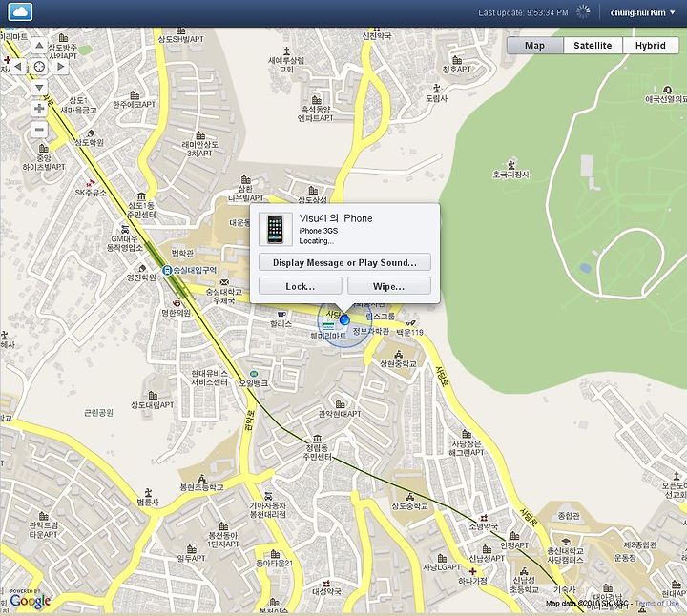This screenshot has height=616, width=687.
Task: Click the '현대유비스 서비스센터' label
Action: click(209, 378)
